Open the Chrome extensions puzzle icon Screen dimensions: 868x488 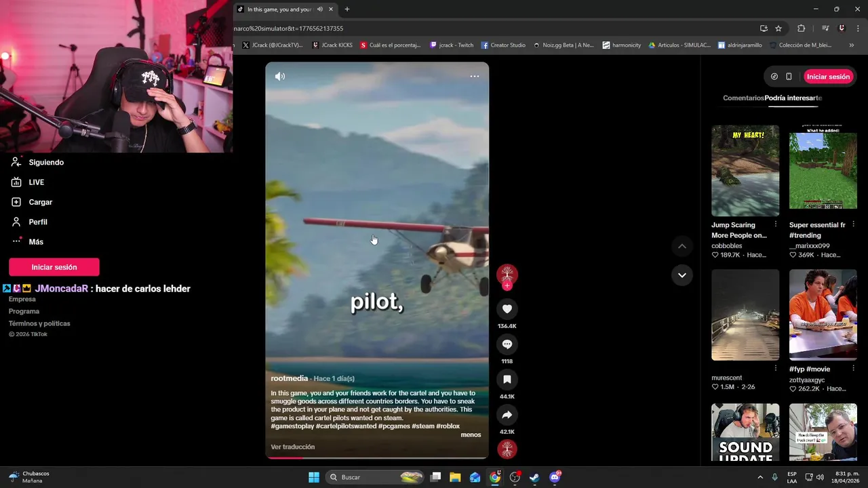[802, 28]
